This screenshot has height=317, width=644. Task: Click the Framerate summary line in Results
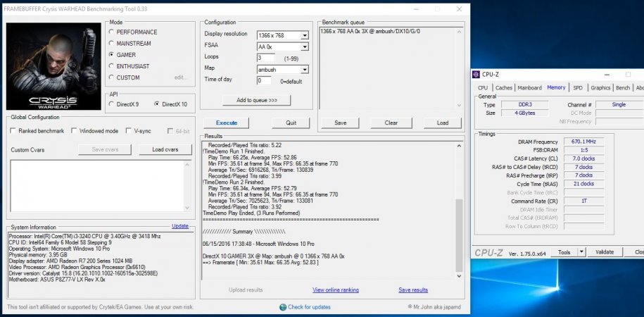click(x=261, y=262)
